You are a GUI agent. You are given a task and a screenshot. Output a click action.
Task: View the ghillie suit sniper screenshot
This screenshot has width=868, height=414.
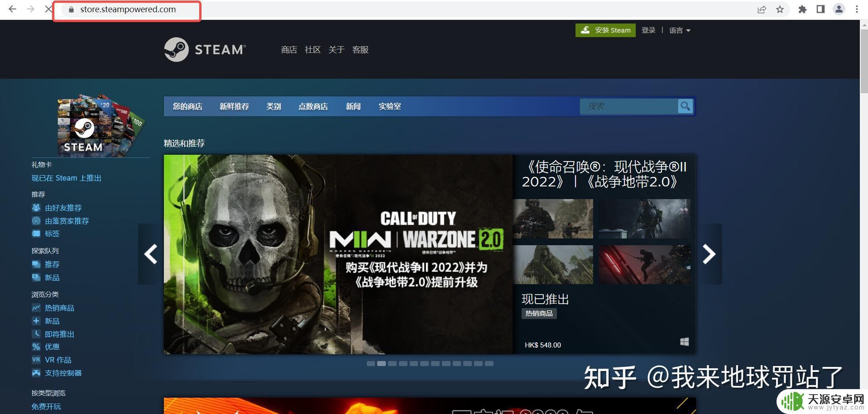[553, 265]
